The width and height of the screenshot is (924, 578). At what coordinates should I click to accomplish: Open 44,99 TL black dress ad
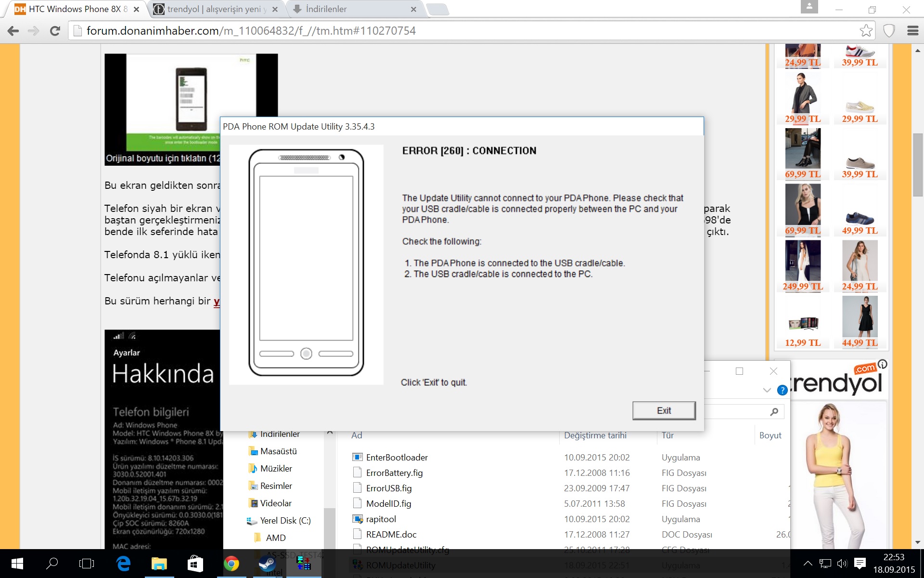point(860,322)
